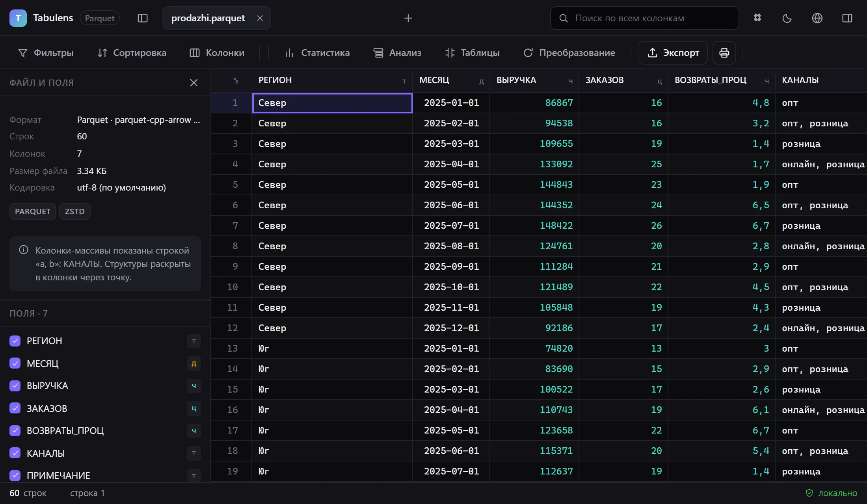This screenshot has height=504, width=867.
Task: Select cell with value 133092
Action: pos(534,164)
